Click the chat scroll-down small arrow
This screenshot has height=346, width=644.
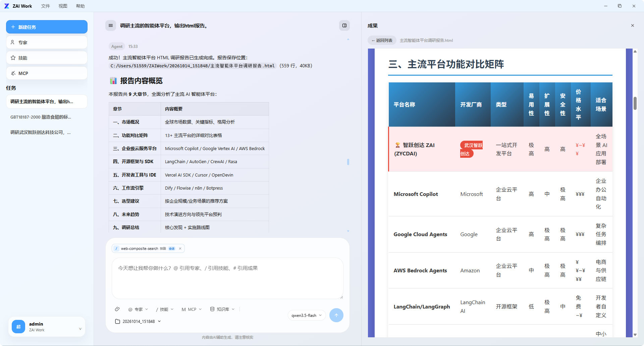point(348,231)
